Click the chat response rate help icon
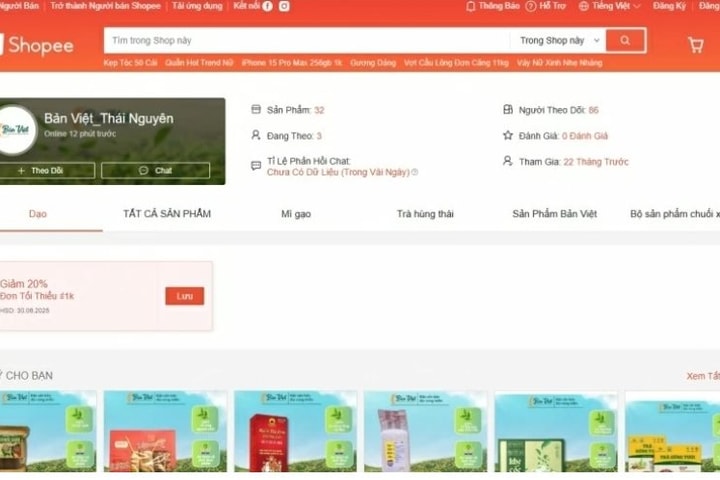 415,172
